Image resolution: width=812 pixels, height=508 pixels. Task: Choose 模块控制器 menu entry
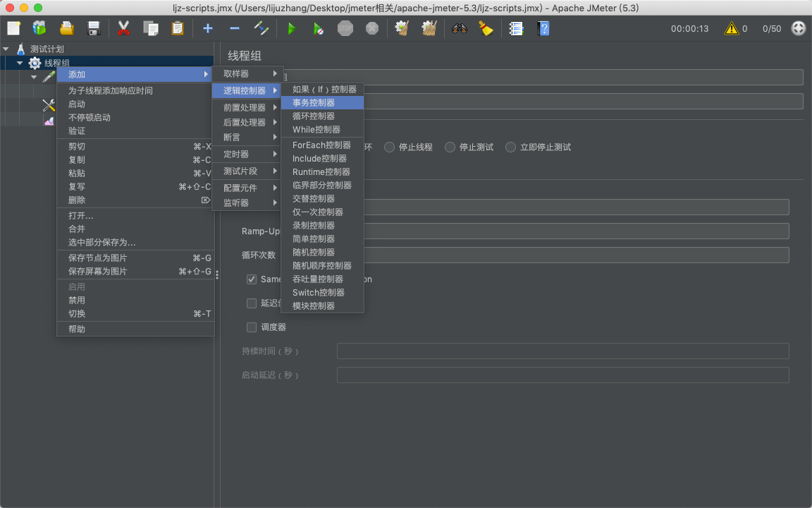click(x=323, y=306)
